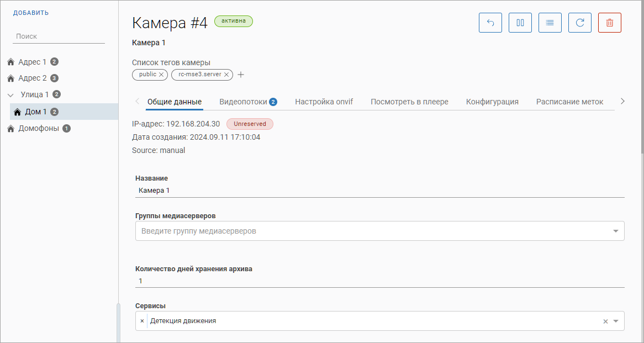Remove the public tag

161,75
